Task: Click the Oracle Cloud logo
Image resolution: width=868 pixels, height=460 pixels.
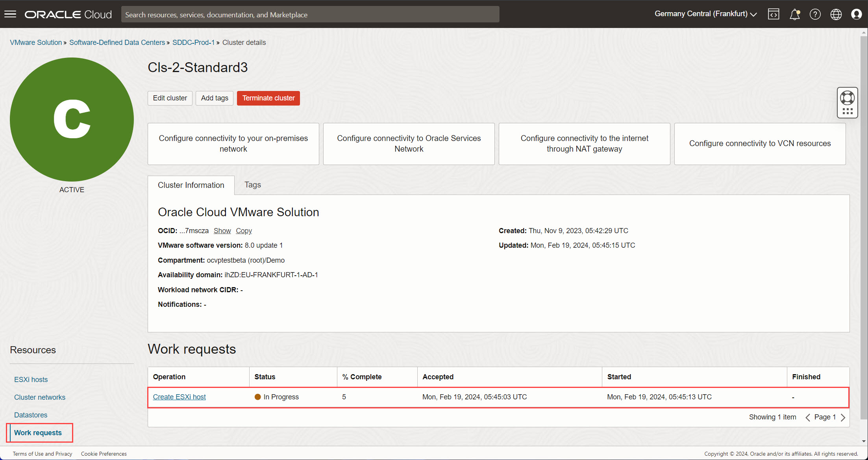Action: [68, 15]
